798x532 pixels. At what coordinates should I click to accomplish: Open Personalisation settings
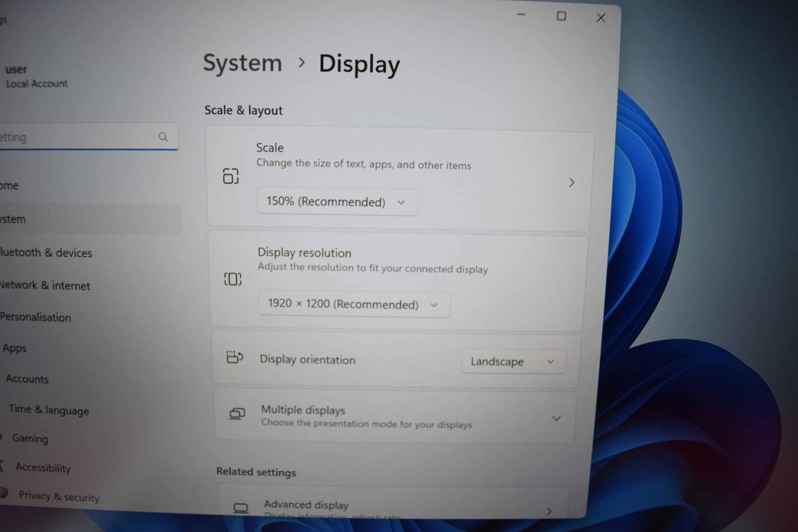click(35, 317)
